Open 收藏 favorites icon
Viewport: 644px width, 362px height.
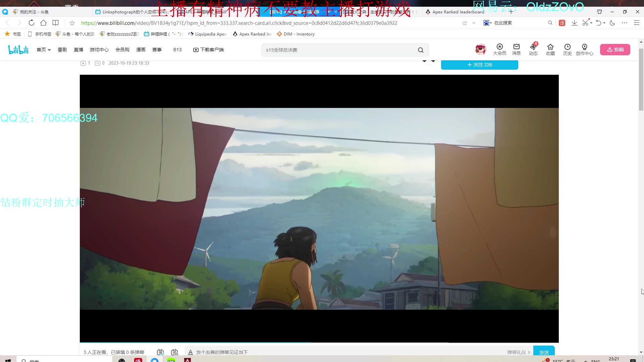click(x=550, y=50)
